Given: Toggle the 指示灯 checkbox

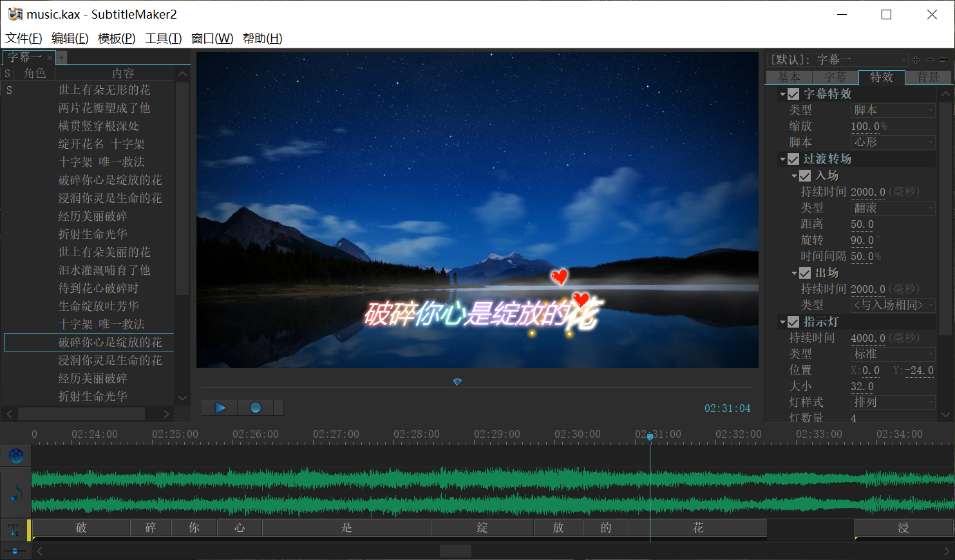Looking at the screenshot, I should (793, 322).
